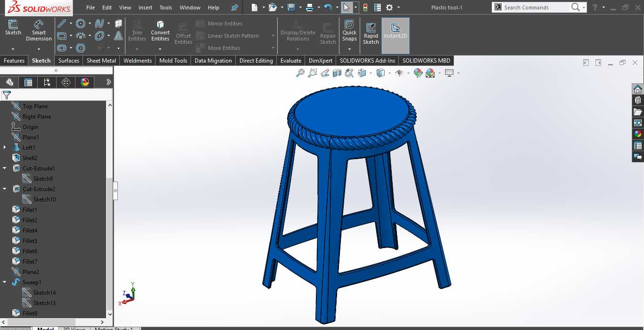The image size is (644, 330).
Task: Open the Appearances task pane icon
Action: point(638,134)
